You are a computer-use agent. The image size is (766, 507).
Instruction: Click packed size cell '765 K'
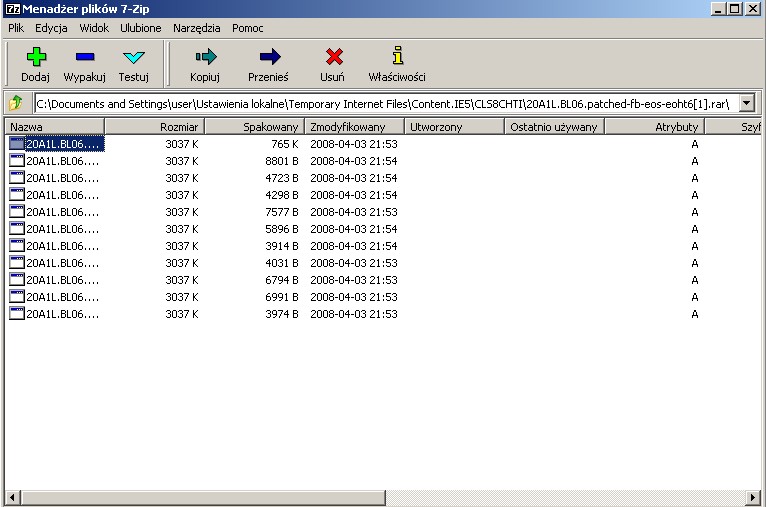284,144
